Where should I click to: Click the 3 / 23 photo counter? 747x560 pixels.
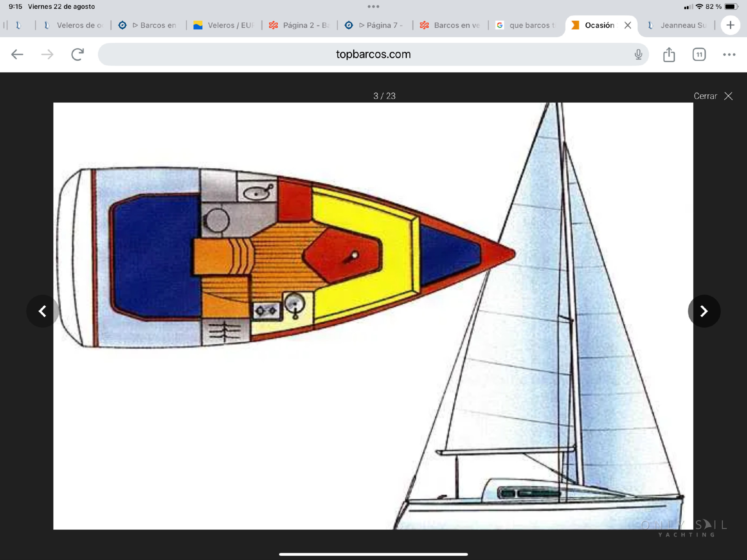(x=384, y=96)
